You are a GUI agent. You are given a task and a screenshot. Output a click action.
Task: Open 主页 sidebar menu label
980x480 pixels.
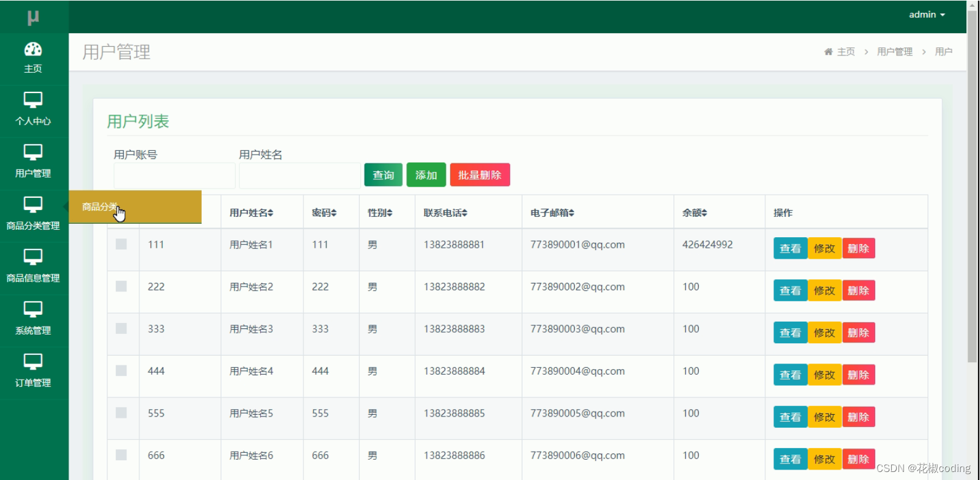[x=33, y=69]
